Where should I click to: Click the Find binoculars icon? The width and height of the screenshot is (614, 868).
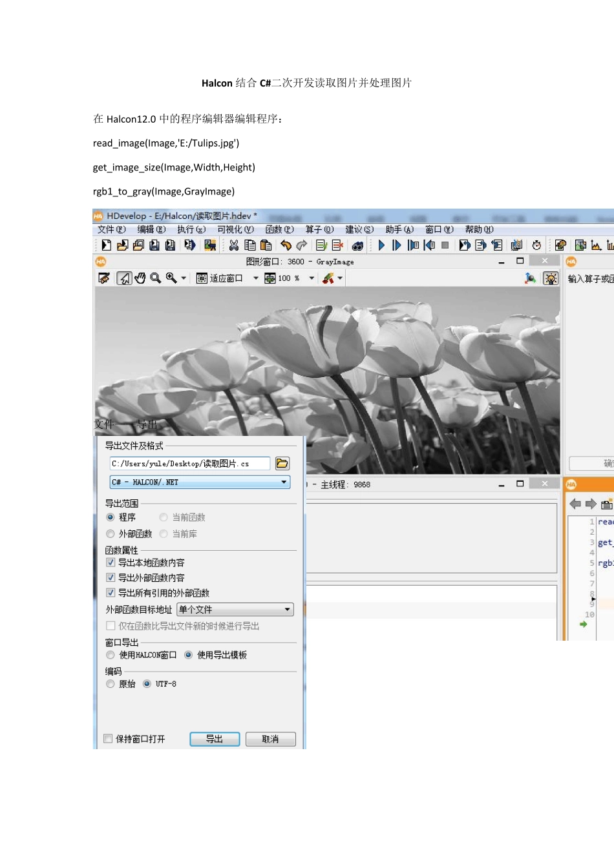(357, 245)
